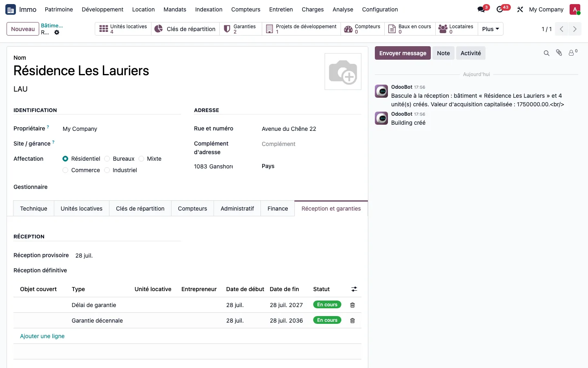Click the Complément address input field
This screenshot has width=588, height=368.
pos(311,144)
